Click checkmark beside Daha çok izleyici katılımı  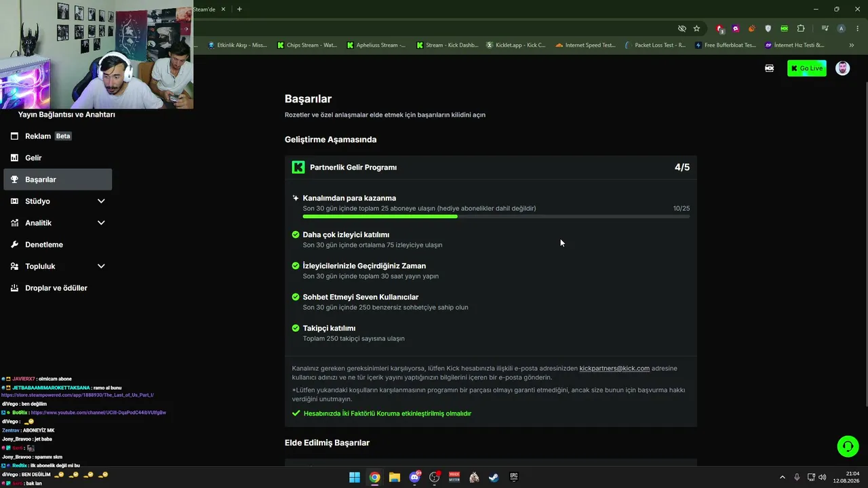pos(296,235)
